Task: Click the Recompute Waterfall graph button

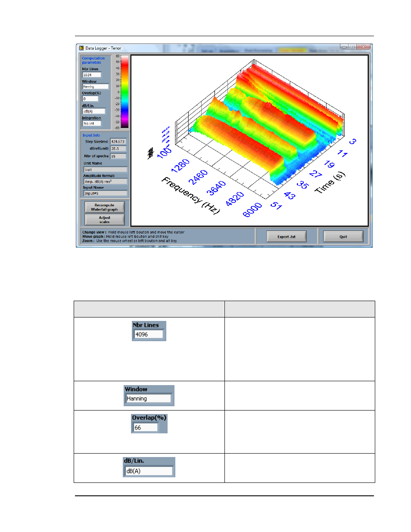Action: pos(104,207)
